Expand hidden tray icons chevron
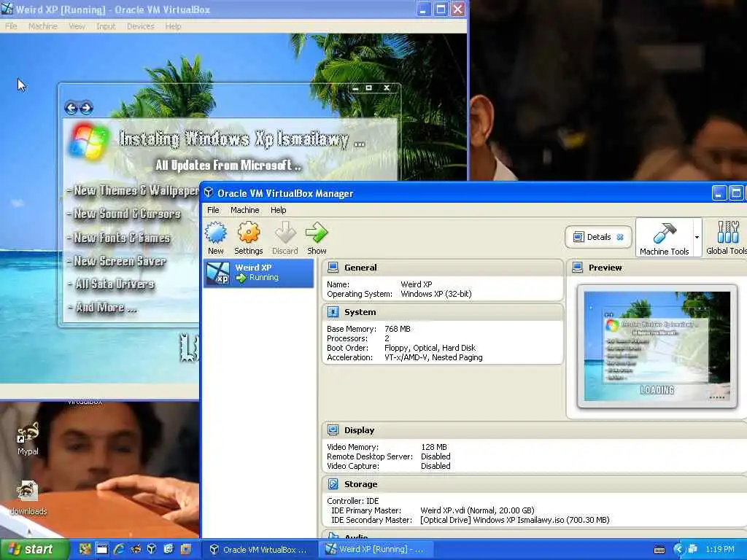 pyautogui.click(x=679, y=550)
